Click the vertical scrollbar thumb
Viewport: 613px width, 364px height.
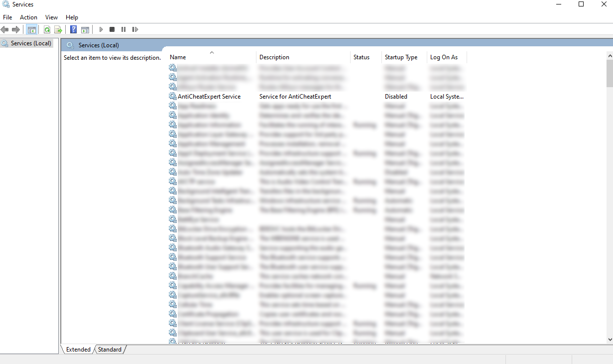[x=610, y=73]
